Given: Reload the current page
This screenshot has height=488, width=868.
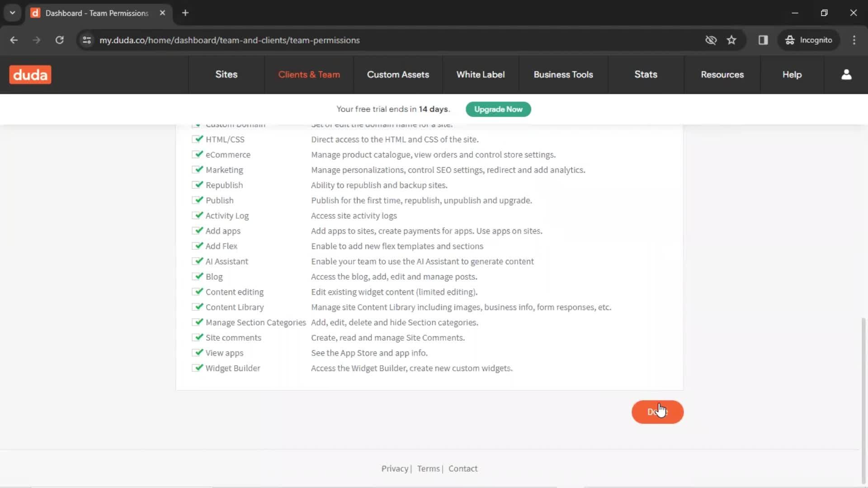Looking at the screenshot, I should [x=59, y=40].
